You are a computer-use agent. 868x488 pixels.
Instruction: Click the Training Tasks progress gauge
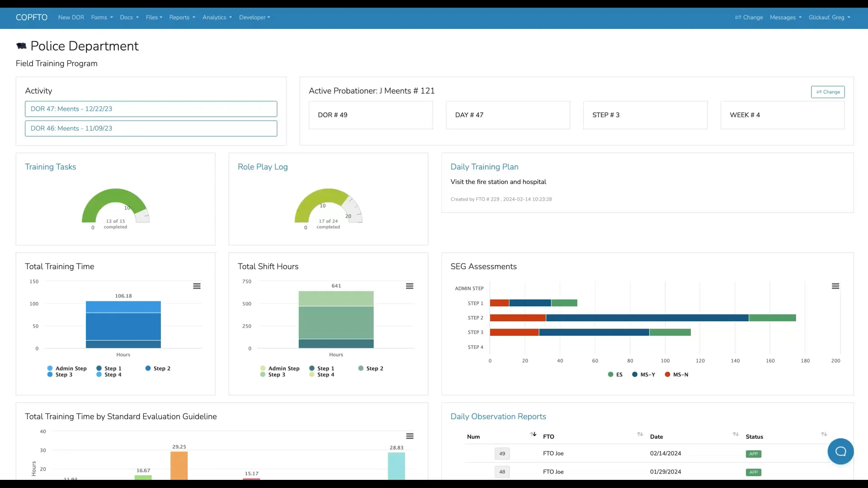115,208
